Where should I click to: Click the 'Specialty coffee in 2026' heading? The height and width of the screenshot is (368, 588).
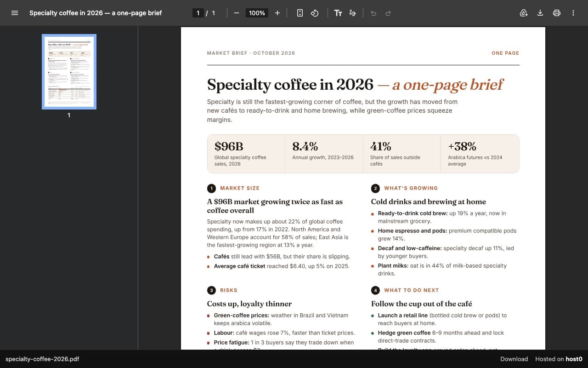pyautogui.click(x=290, y=85)
